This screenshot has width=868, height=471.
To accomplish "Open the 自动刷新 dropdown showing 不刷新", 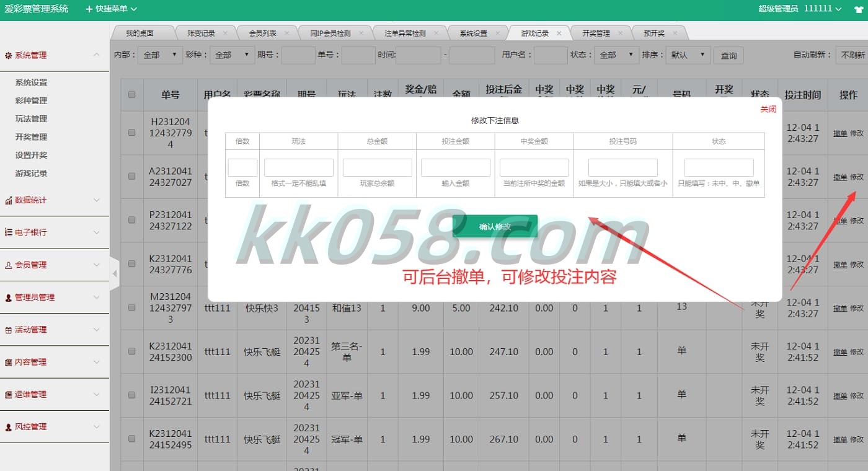I will click(x=852, y=55).
